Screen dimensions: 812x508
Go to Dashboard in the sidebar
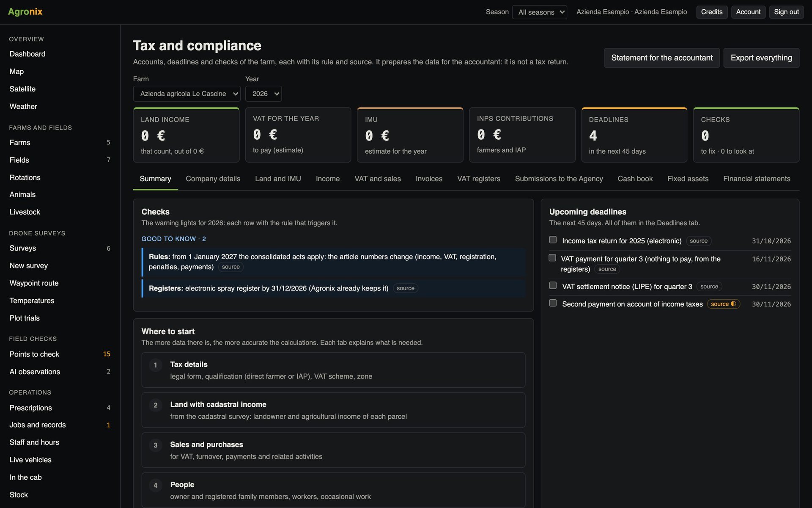click(27, 54)
